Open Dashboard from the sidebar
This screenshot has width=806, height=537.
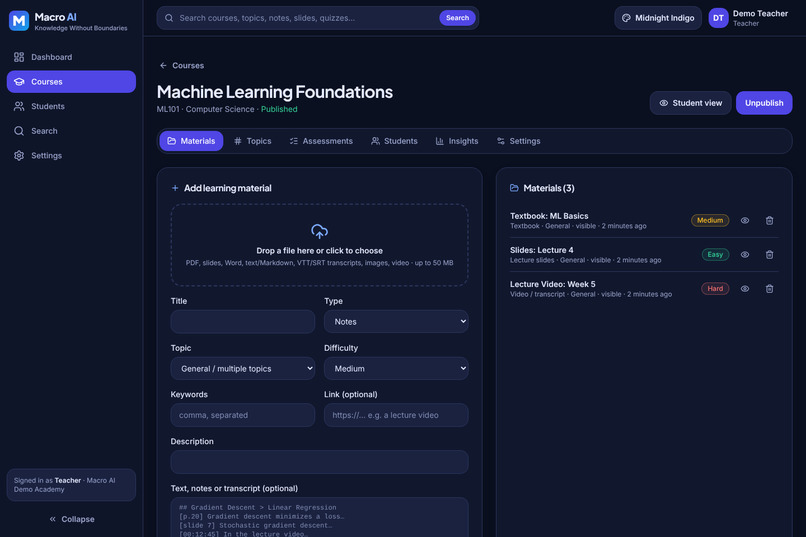click(x=71, y=57)
